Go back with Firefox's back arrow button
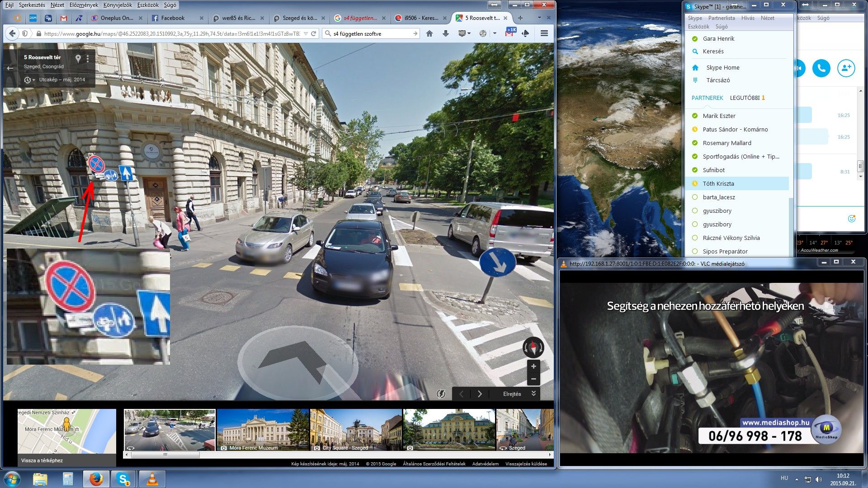The width and height of the screenshot is (868, 488). 13,33
